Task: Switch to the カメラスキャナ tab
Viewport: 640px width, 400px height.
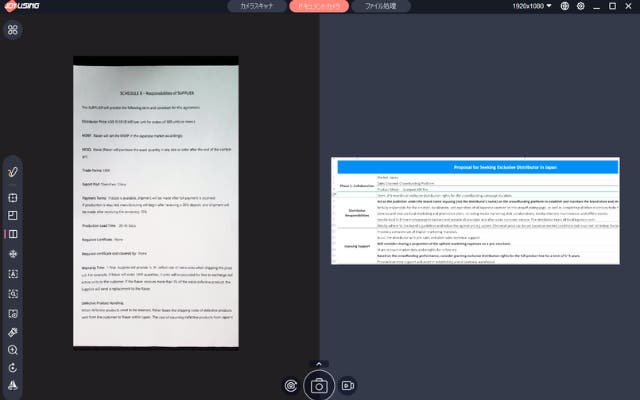Action: point(256,6)
